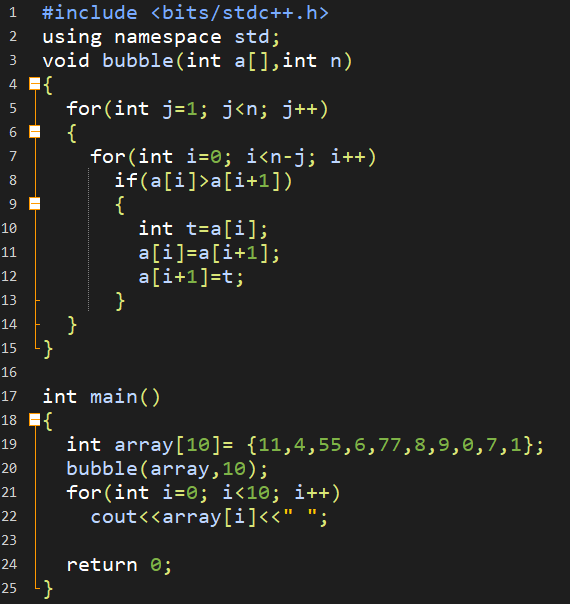Collapse the main function fold marker
Image resolution: width=570 pixels, height=604 pixels.
tap(35, 420)
